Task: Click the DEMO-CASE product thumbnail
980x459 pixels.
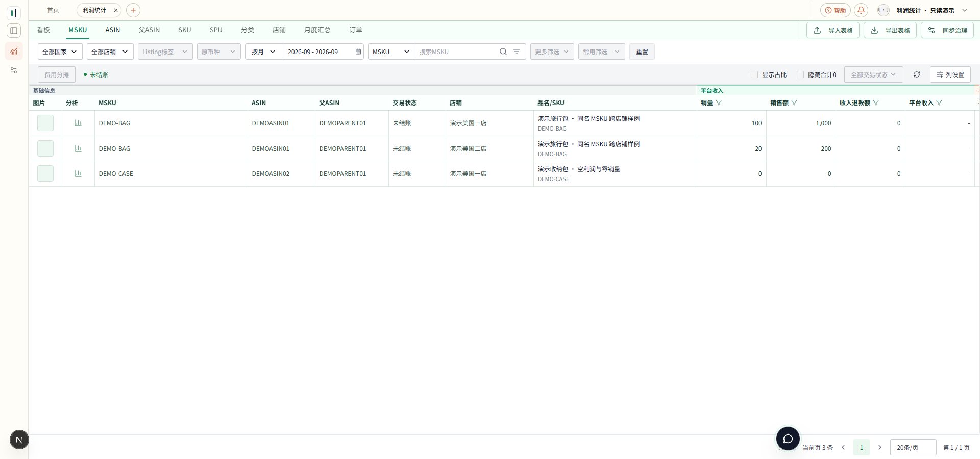Action: coord(45,173)
